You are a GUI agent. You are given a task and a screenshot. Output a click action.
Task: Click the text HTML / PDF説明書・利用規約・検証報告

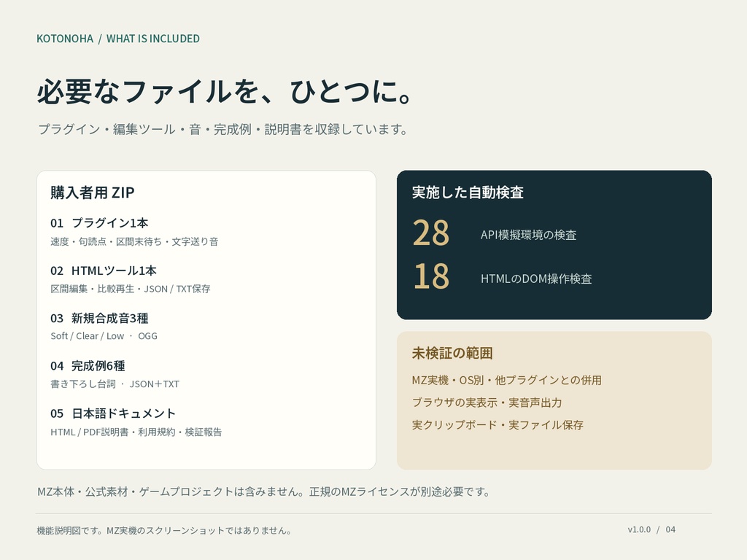click(136, 432)
